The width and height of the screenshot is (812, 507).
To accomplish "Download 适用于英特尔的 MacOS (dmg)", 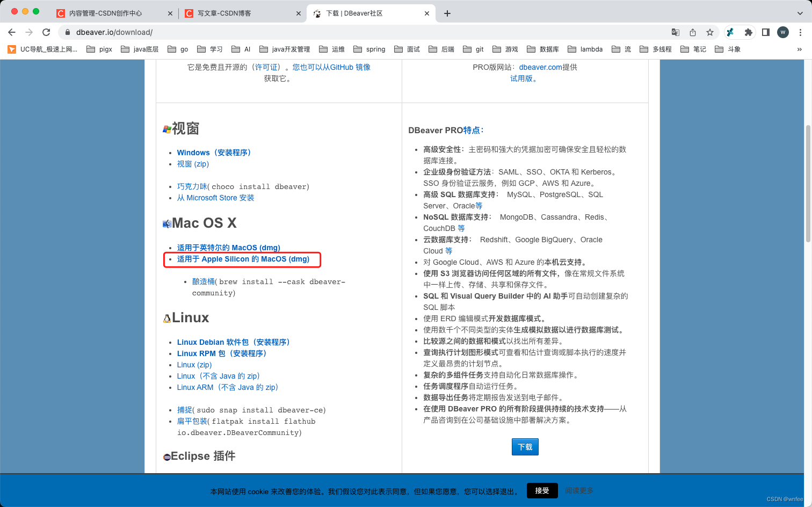I will (229, 248).
